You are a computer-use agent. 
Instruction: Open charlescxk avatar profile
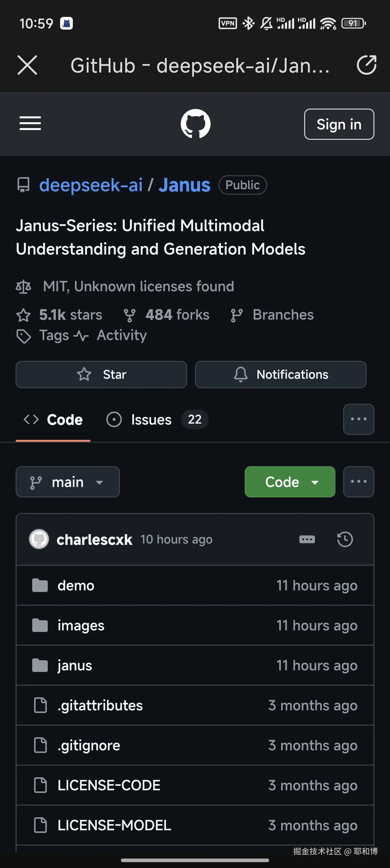coord(39,539)
